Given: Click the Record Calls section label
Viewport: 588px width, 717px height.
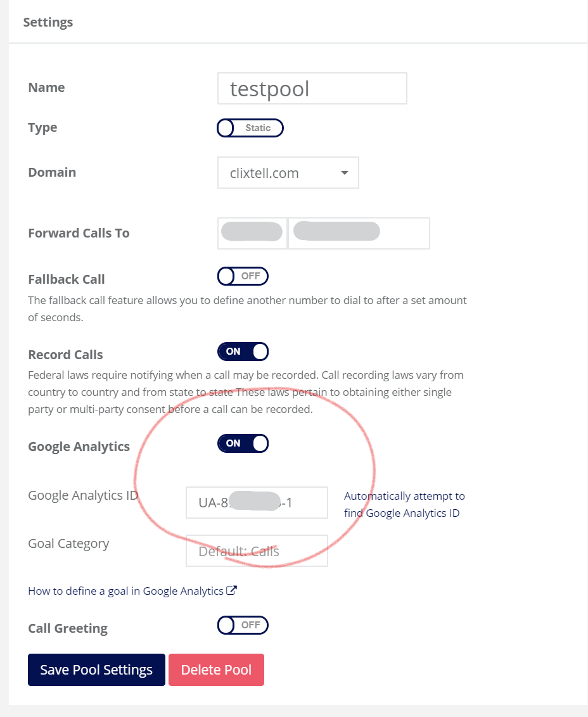Looking at the screenshot, I should click(65, 355).
